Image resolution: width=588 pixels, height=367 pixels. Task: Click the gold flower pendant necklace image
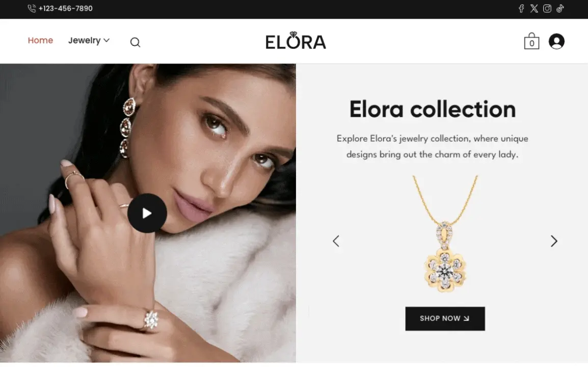[x=445, y=234]
